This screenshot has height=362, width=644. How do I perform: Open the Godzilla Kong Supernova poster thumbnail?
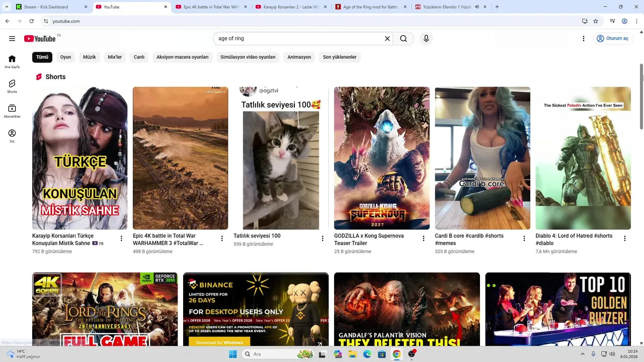(x=382, y=158)
